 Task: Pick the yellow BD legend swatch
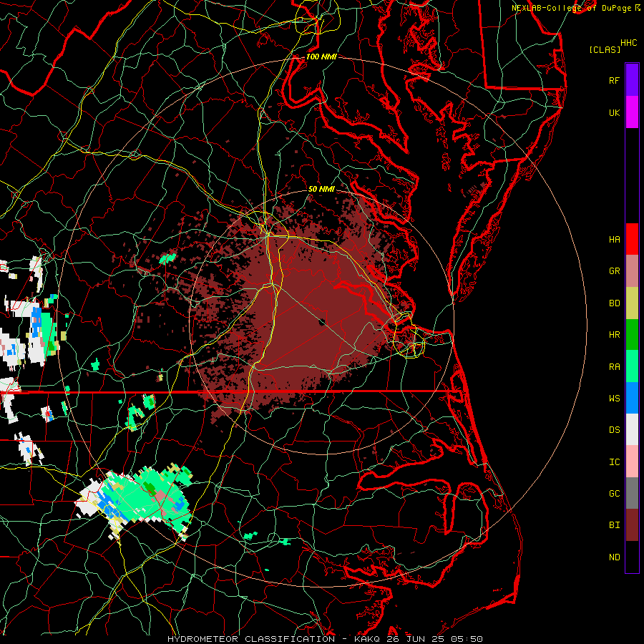click(x=632, y=303)
